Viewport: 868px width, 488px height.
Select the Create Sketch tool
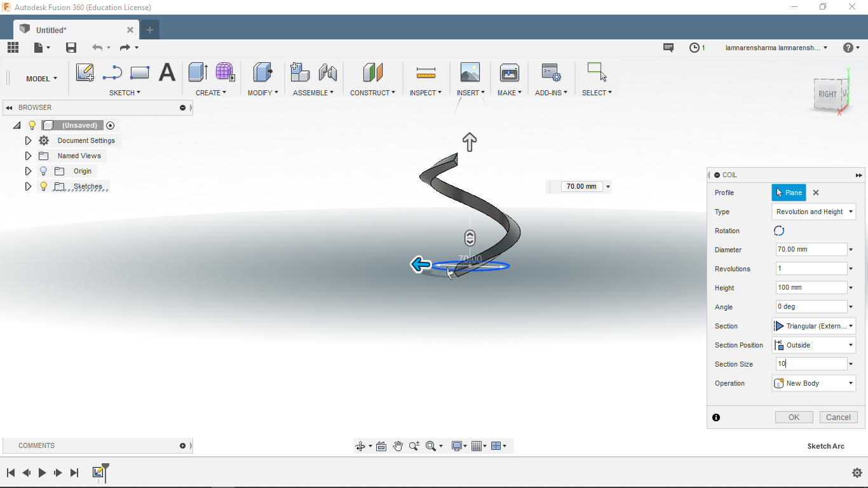85,72
